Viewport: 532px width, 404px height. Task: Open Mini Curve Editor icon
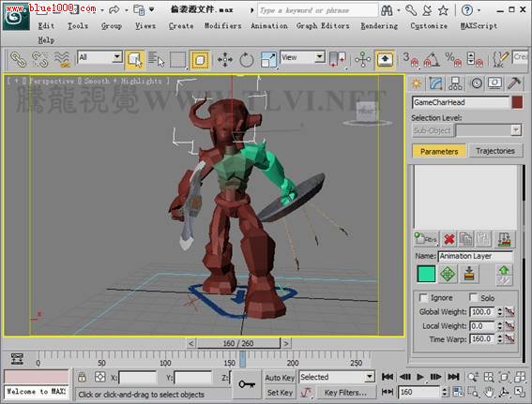[x=17, y=359]
